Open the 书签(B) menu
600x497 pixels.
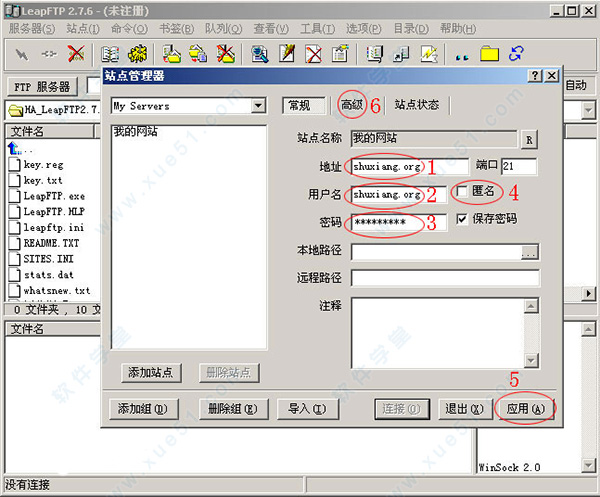click(x=176, y=29)
